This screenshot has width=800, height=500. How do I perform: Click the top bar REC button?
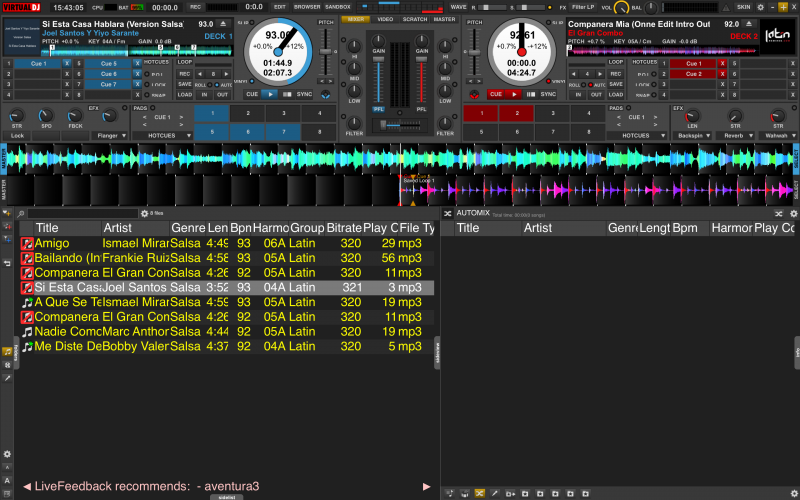click(x=195, y=7)
